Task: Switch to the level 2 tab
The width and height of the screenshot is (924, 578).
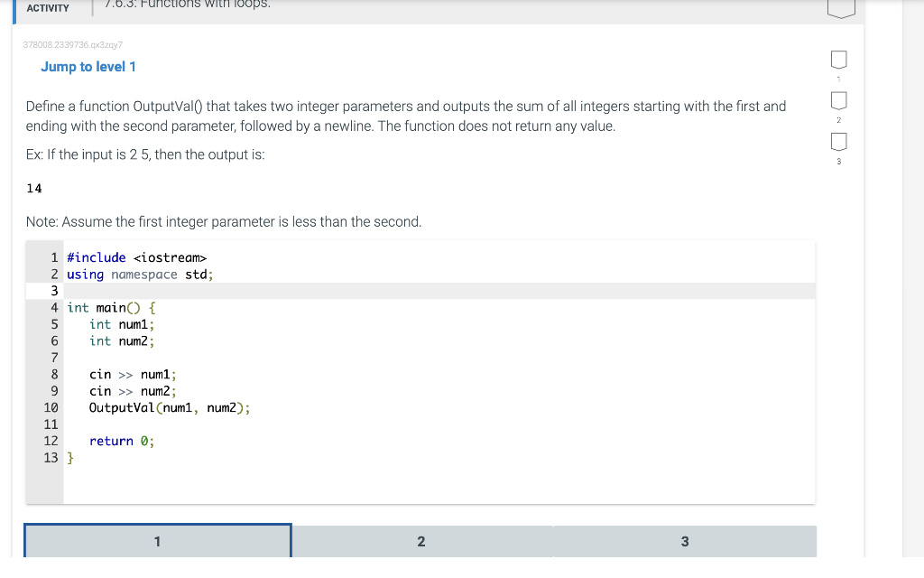Action: click(x=422, y=541)
